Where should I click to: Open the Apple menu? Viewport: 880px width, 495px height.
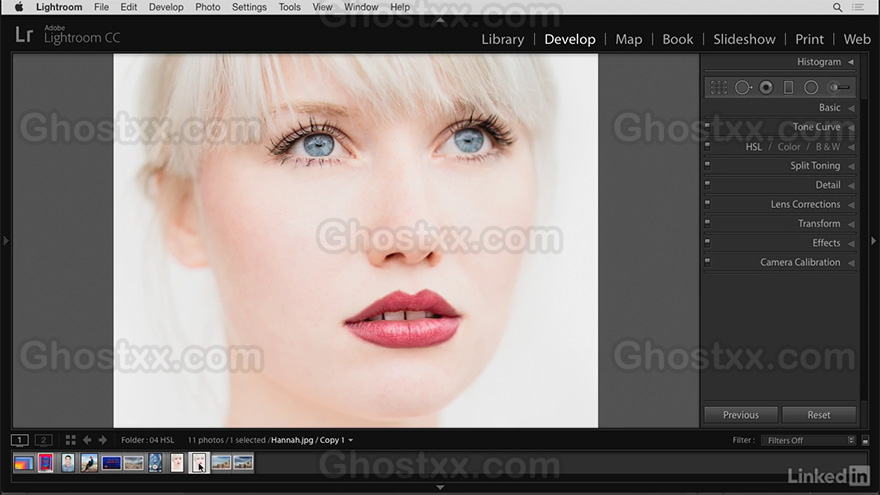point(19,7)
